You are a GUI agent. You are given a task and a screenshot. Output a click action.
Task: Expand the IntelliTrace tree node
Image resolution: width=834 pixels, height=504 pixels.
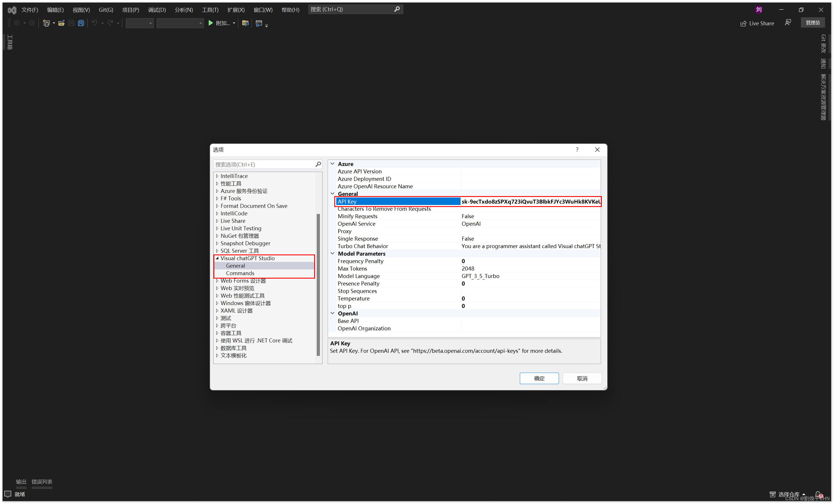(217, 176)
